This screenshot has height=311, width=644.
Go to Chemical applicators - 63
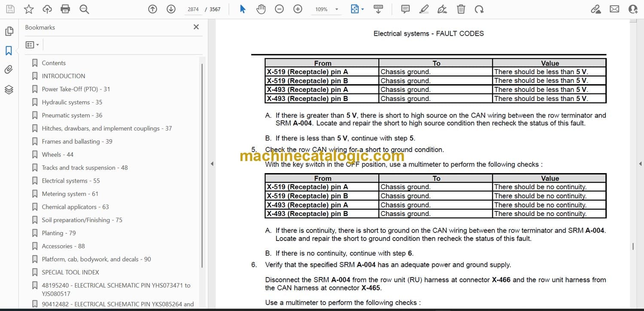tap(76, 207)
